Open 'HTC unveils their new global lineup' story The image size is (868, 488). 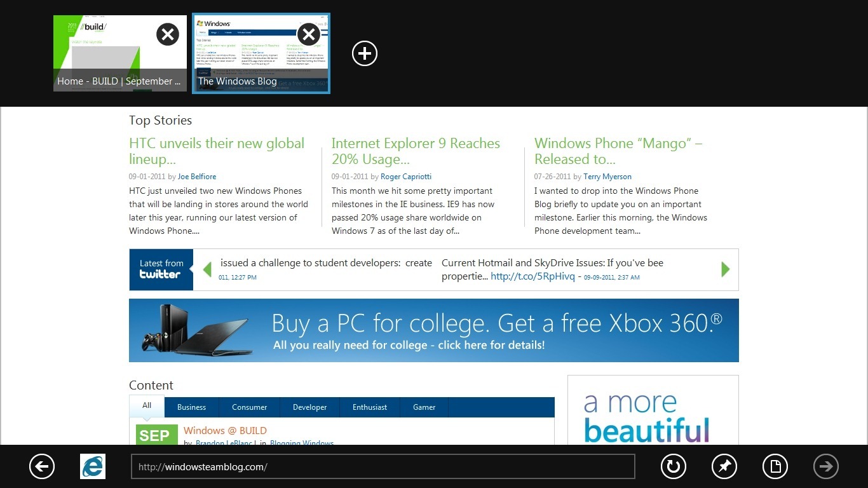[x=217, y=151]
